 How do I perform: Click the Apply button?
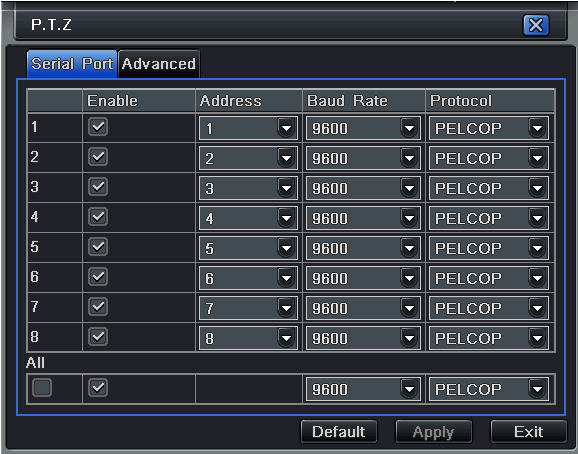click(x=434, y=432)
